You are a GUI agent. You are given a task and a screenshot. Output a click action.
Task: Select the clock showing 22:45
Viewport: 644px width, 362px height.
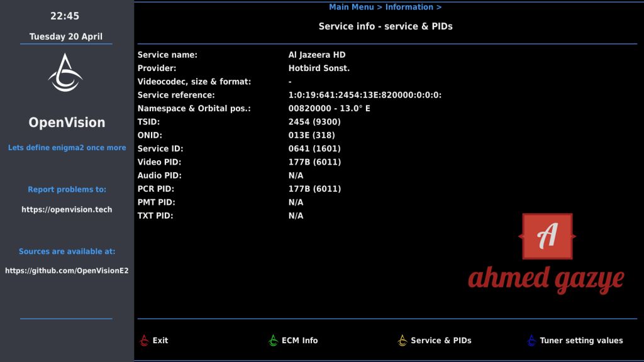[x=65, y=16]
